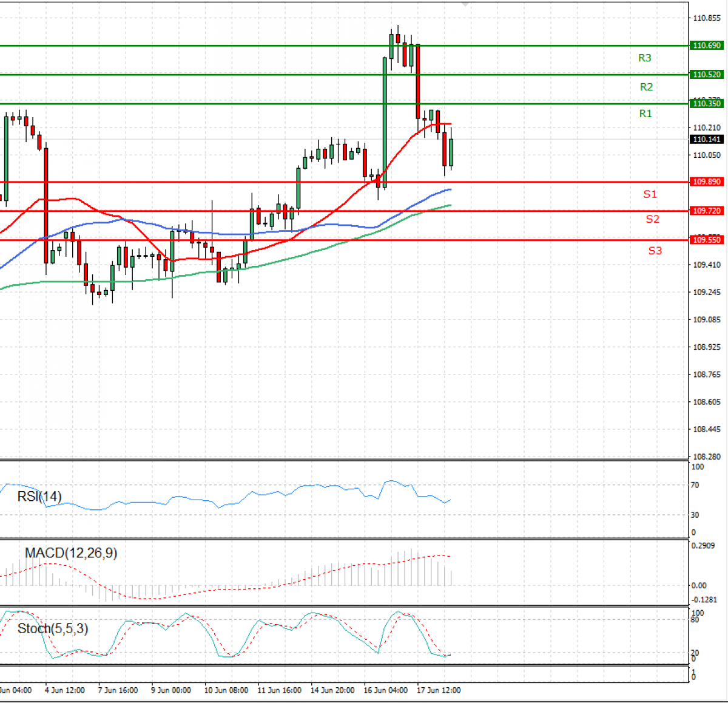Click the S3 support label

click(x=655, y=251)
